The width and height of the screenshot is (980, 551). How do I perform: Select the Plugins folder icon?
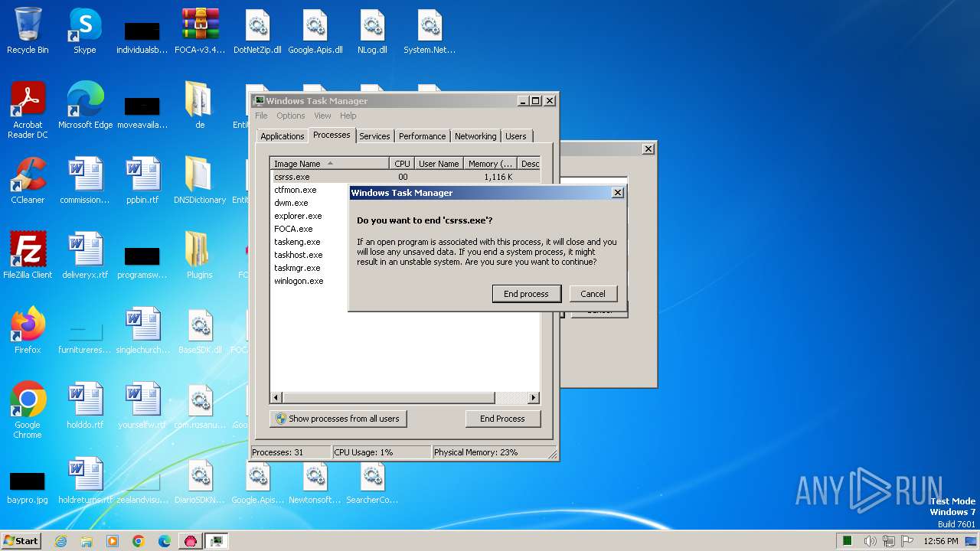coord(200,256)
